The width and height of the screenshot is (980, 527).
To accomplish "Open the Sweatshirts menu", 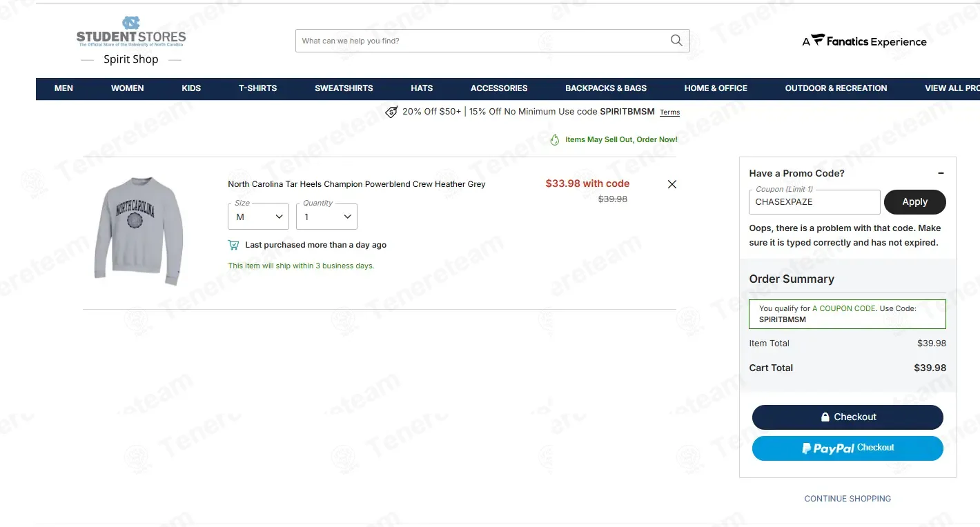I will click(344, 88).
